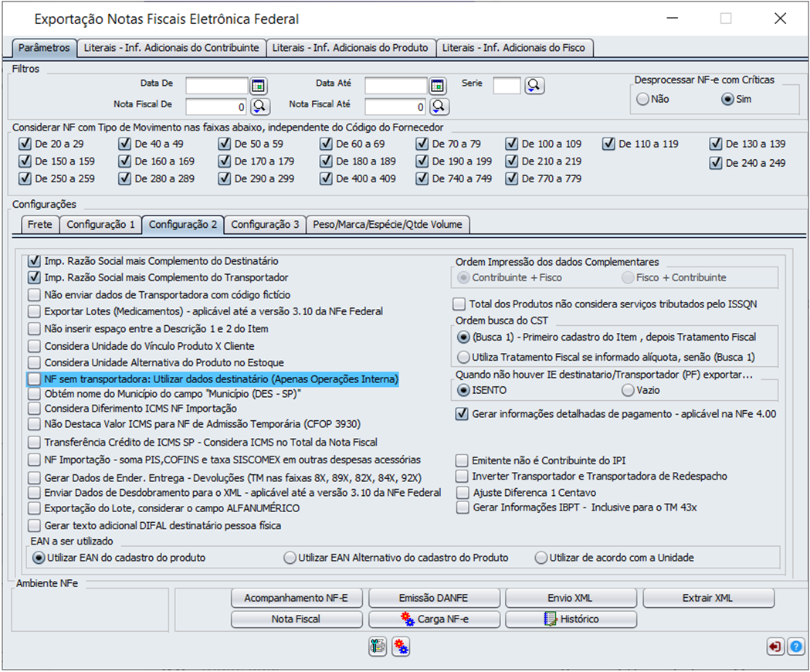Click the Envio XML button
This screenshot has height=672, width=810.
point(571,598)
